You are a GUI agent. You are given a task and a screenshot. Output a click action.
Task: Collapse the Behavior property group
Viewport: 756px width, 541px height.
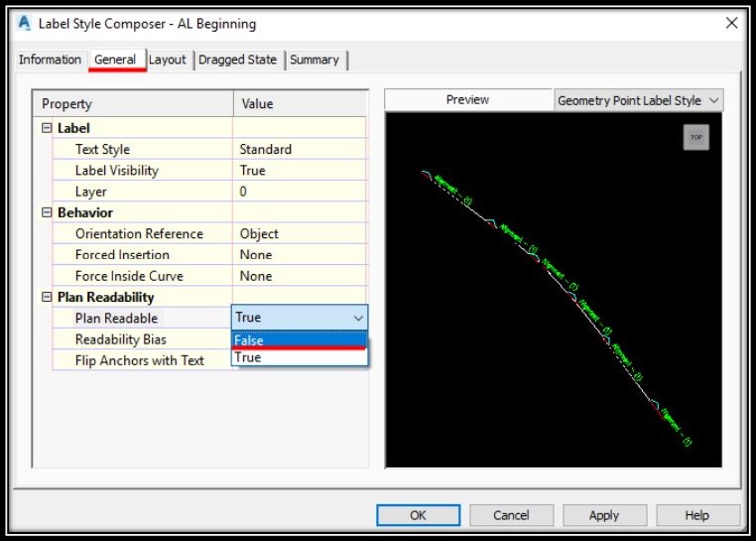47,212
